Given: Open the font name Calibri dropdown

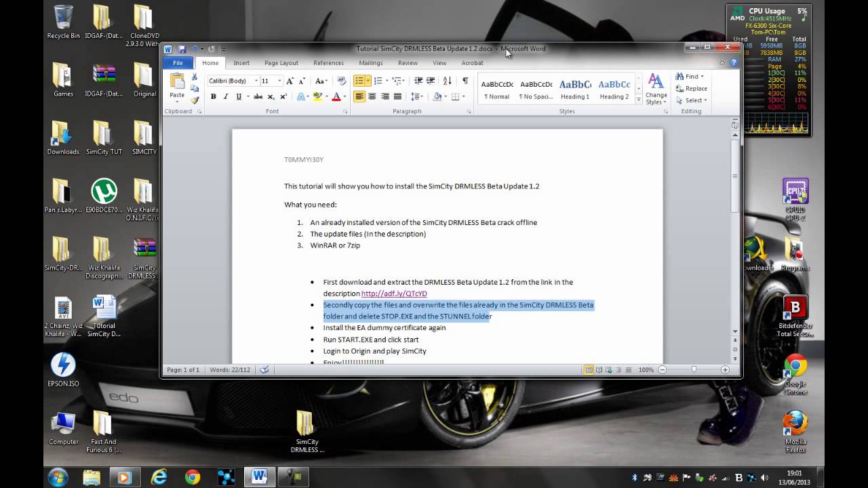Looking at the screenshot, I should pyautogui.click(x=256, y=81).
